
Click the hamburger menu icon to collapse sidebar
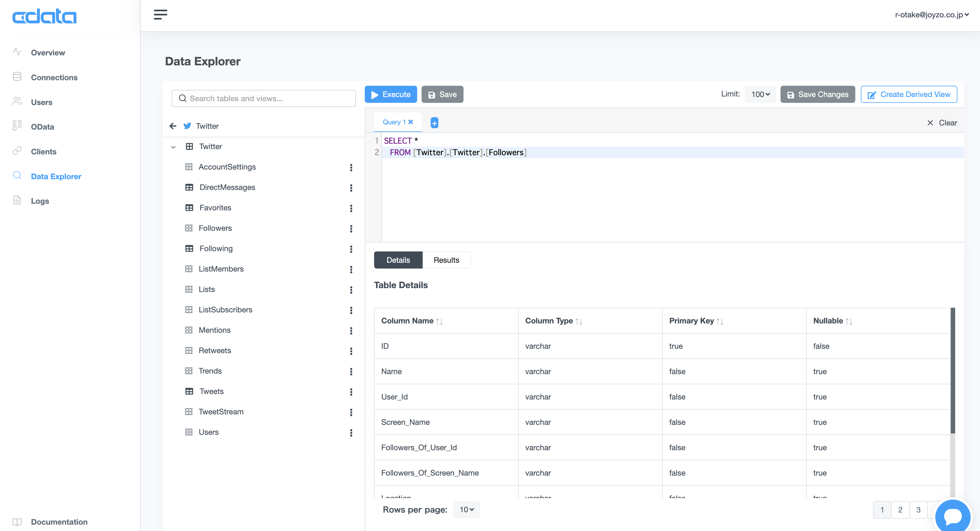click(160, 14)
